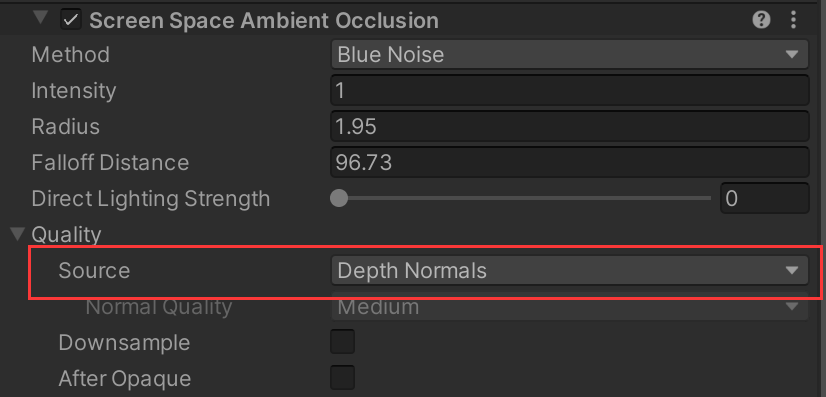Viewport: 826px width, 397px height.
Task: Open the help icon for Screen Space Ambient Occlusion
Action: pyautogui.click(x=761, y=21)
